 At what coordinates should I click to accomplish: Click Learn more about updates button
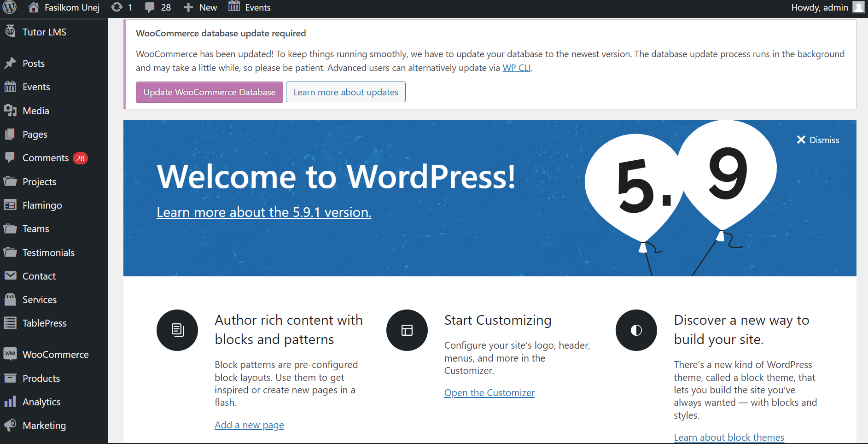(x=346, y=92)
